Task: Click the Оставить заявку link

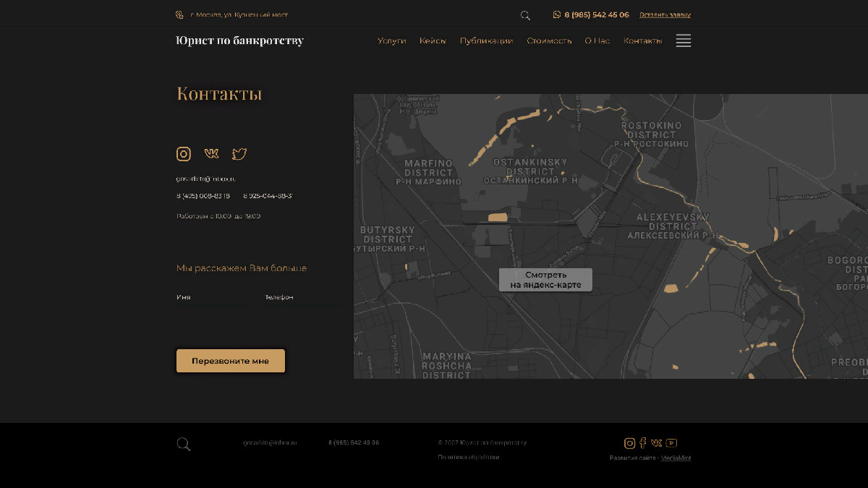Action: pyautogui.click(x=665, y=14)
